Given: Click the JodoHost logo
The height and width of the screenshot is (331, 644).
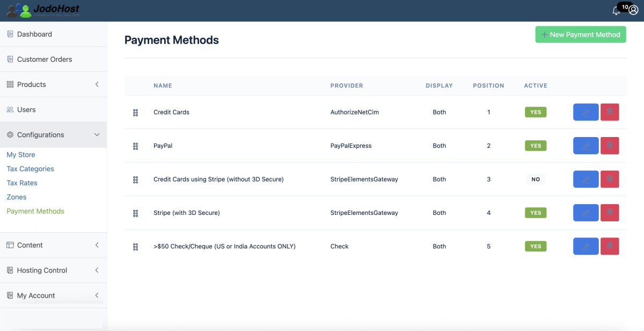Looking at the screenshot, I should tap(43, 10).
